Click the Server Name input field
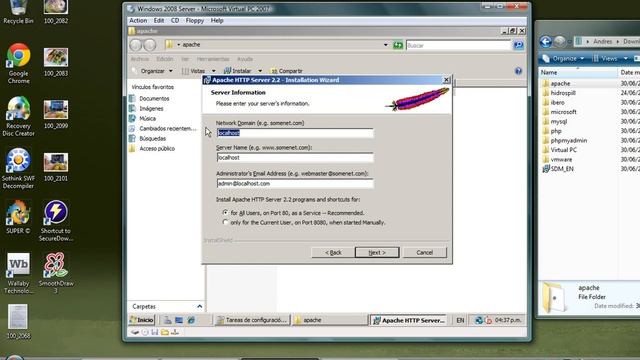 (295, 158)
